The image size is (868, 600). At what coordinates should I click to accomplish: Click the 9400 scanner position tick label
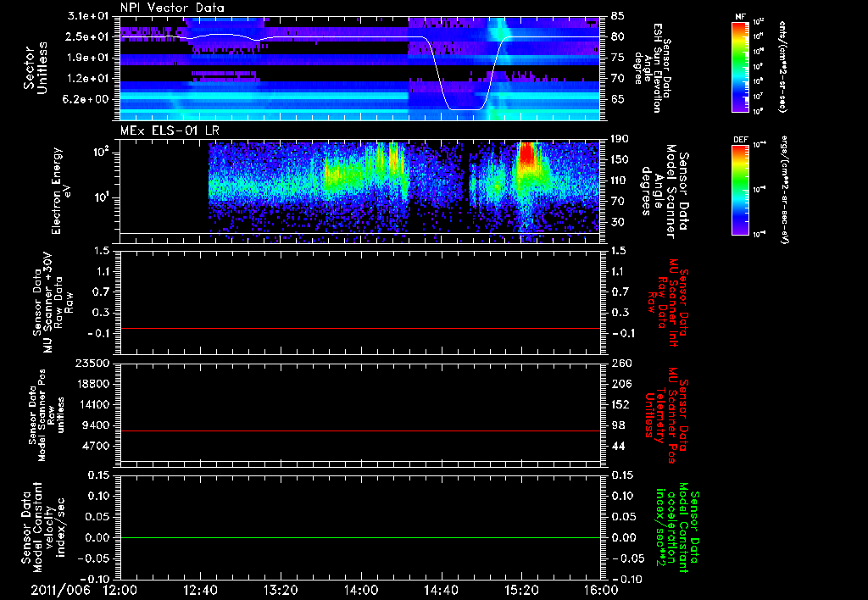[x=97, y=425]
